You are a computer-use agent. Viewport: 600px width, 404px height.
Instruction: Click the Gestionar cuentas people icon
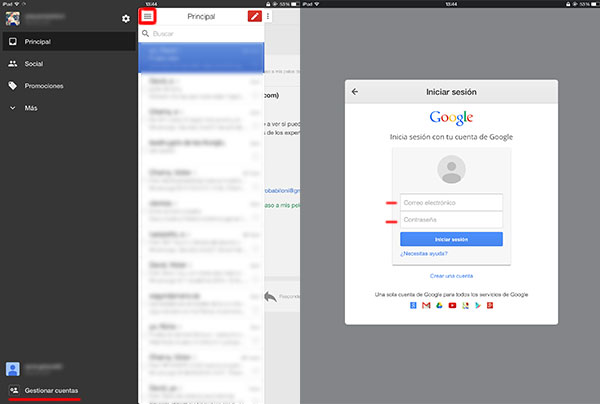14,390
